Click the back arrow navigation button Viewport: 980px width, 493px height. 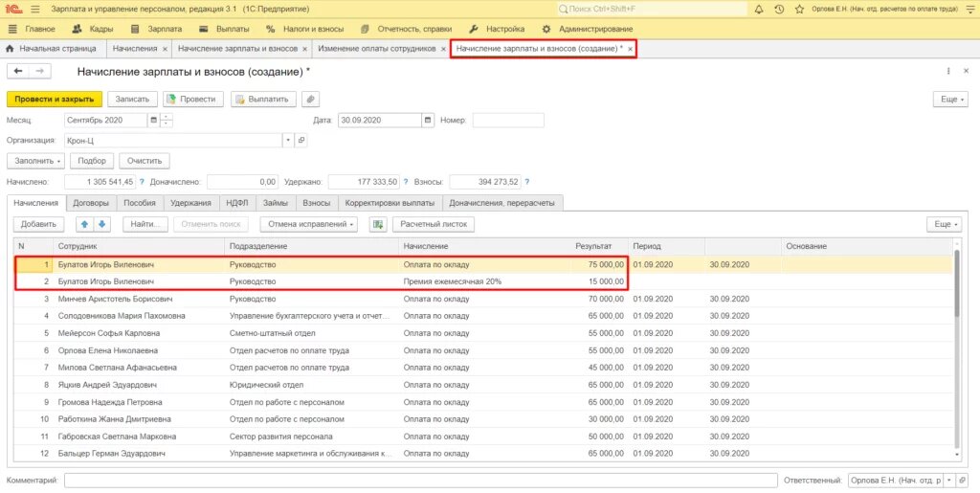(18, 71)
